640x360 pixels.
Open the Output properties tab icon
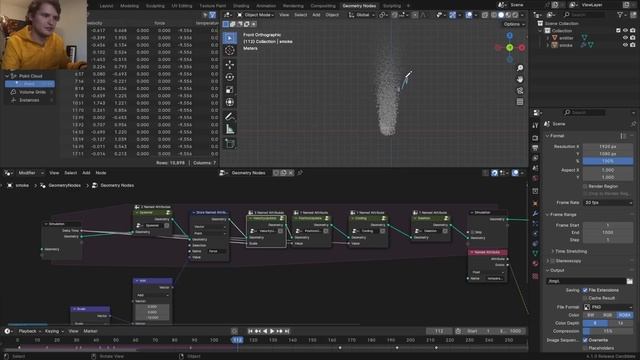coord(535,148)
